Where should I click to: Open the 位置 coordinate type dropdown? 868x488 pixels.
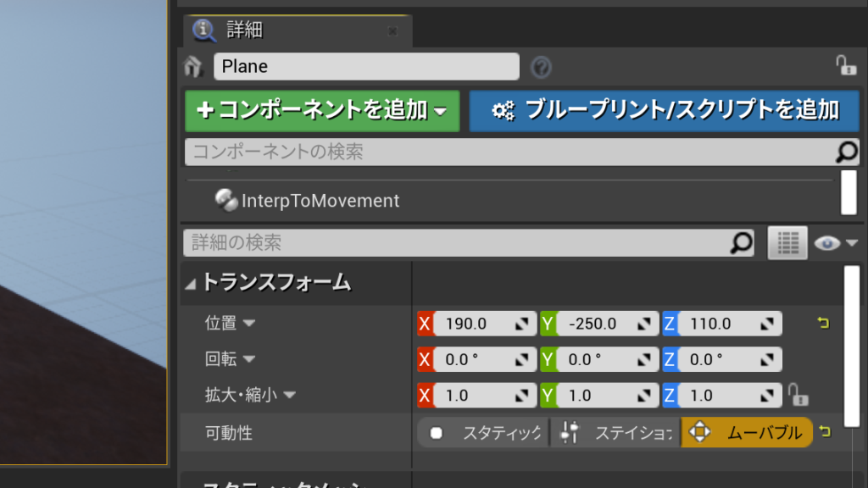point(249,324)
